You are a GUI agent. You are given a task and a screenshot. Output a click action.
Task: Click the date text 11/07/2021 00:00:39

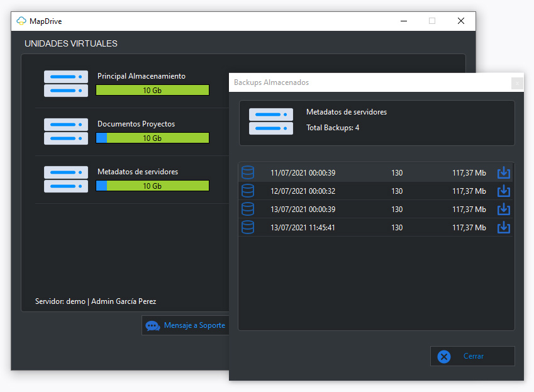[x=303, y=173]
